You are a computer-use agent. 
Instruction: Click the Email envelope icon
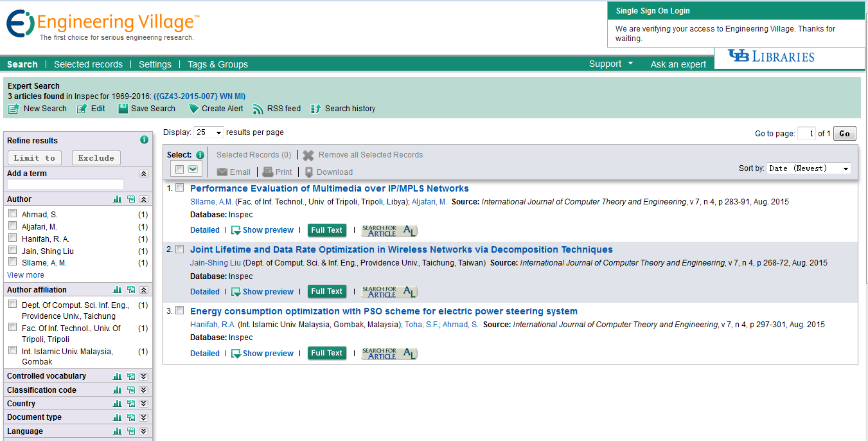pyautogui.click(x=222, y=172)
